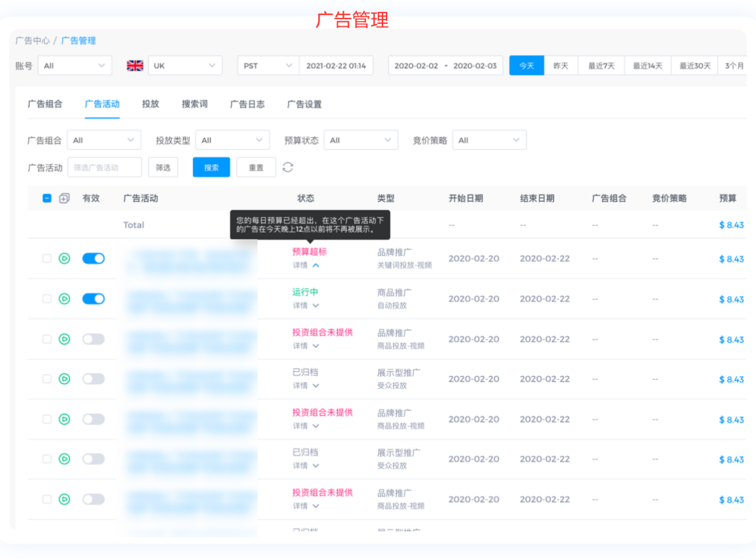756x560 pixels.
Task: Open the 广告日志 tab
Action: click(x=247, y=104)
